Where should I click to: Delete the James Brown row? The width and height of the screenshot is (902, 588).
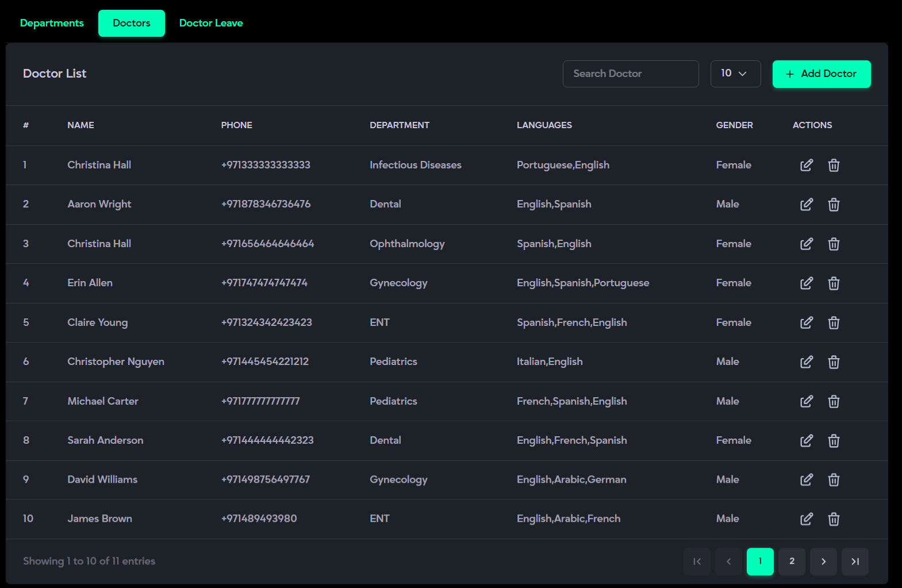point(834,520)
